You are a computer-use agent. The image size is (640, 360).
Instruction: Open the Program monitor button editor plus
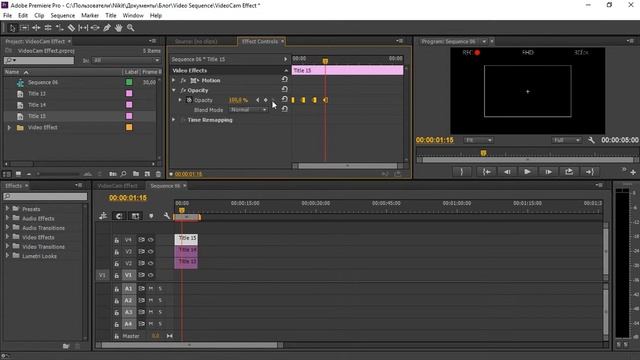633,173
